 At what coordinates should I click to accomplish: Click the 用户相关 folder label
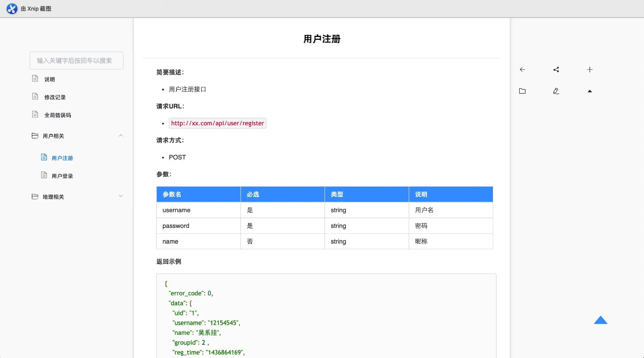point(53,136)
